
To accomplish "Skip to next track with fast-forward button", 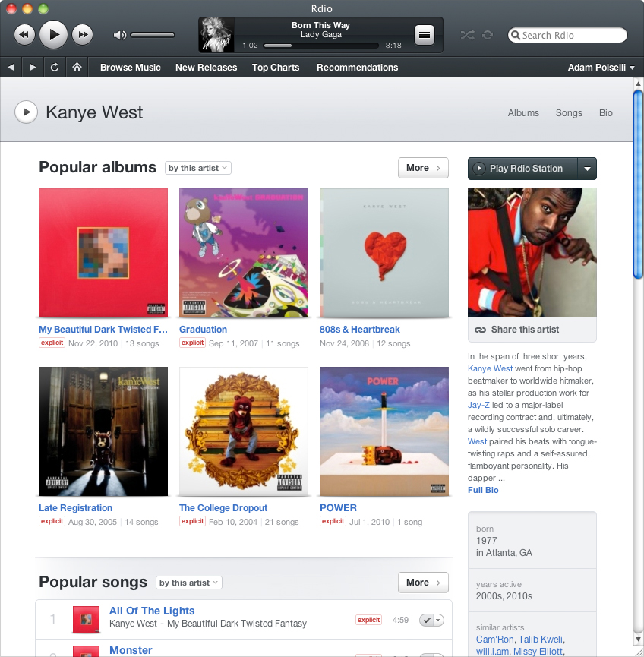I will [83, 35].
